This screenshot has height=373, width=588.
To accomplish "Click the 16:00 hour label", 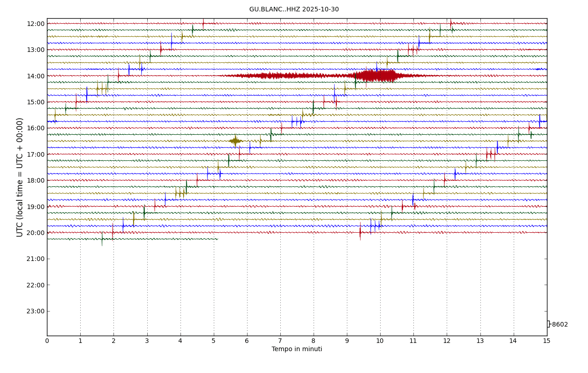I will (x=36, y=128).
